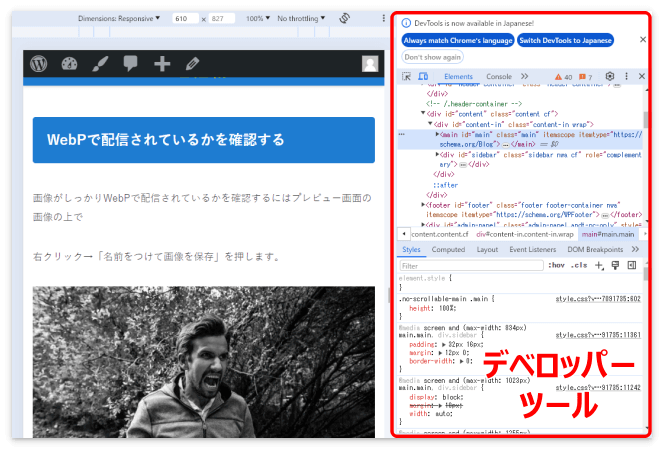Show more Styles pane tabs chevron
This screenshot has height=451, width=664.
pyautogui.click(x=635, y=249)
